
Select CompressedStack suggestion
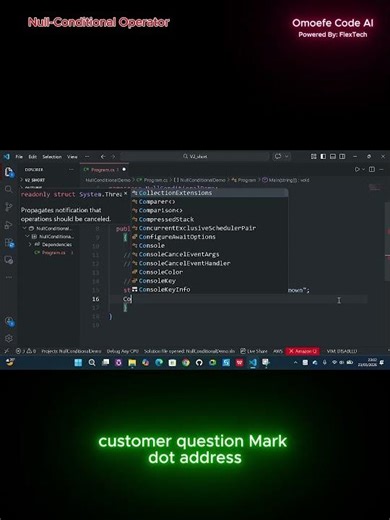(209, 219)
